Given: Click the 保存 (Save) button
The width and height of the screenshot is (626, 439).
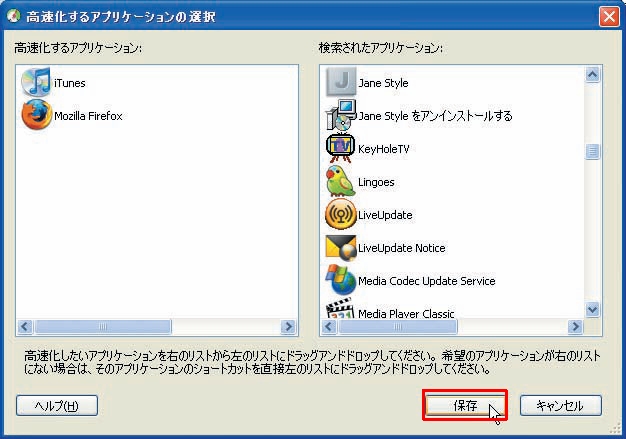Looking at the screenshot, I should (x=465, y=405).
